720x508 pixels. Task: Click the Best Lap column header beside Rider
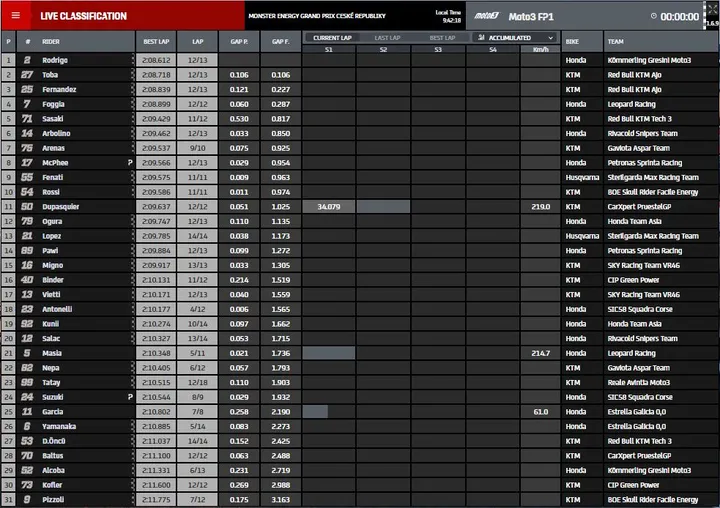[156, 41]
